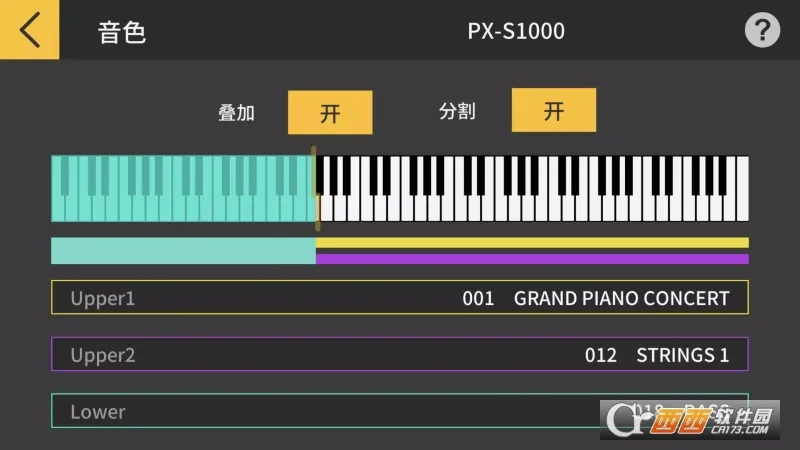Toggle the 分割 (split) switch off
Screen dimensions: 800x450
[x=554, y=110]
